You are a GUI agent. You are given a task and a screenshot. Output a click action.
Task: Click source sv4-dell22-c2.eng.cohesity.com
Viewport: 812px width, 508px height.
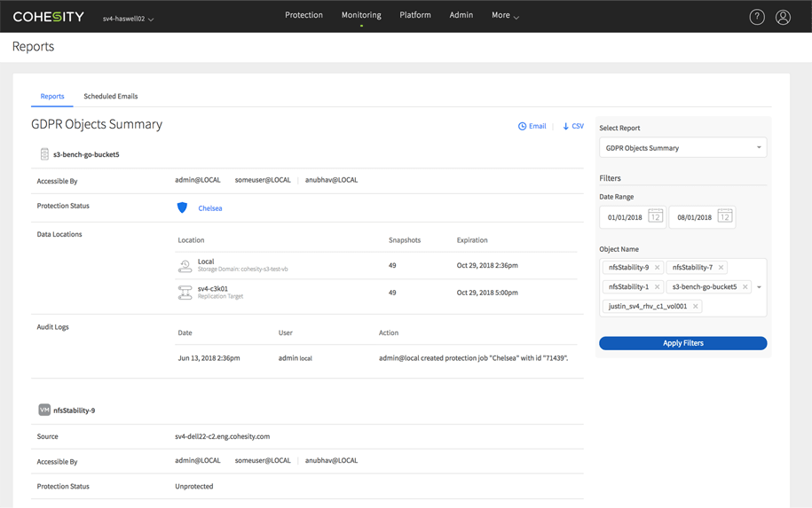[x=222, y=436]
